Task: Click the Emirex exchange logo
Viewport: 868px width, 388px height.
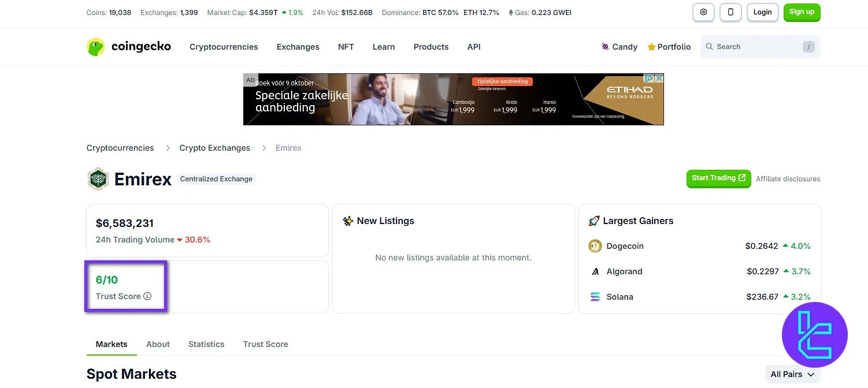Action: click(x=98, y=179)
